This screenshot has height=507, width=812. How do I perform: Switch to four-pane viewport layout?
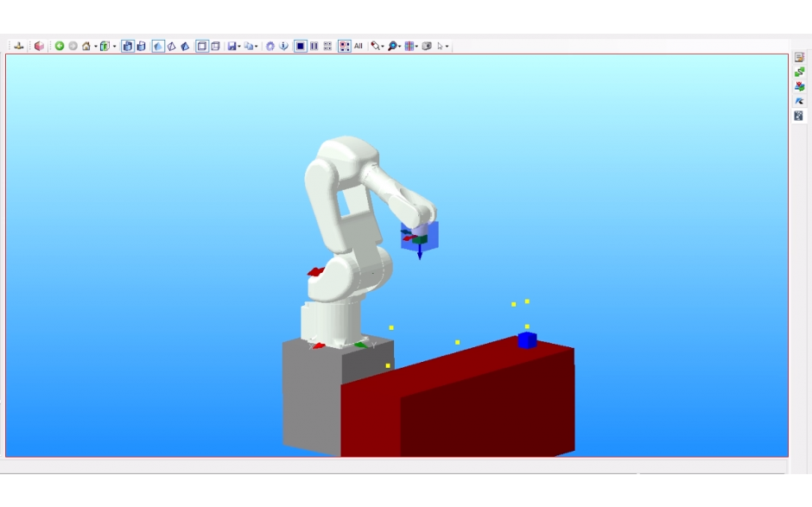click(x=327, y=46)
